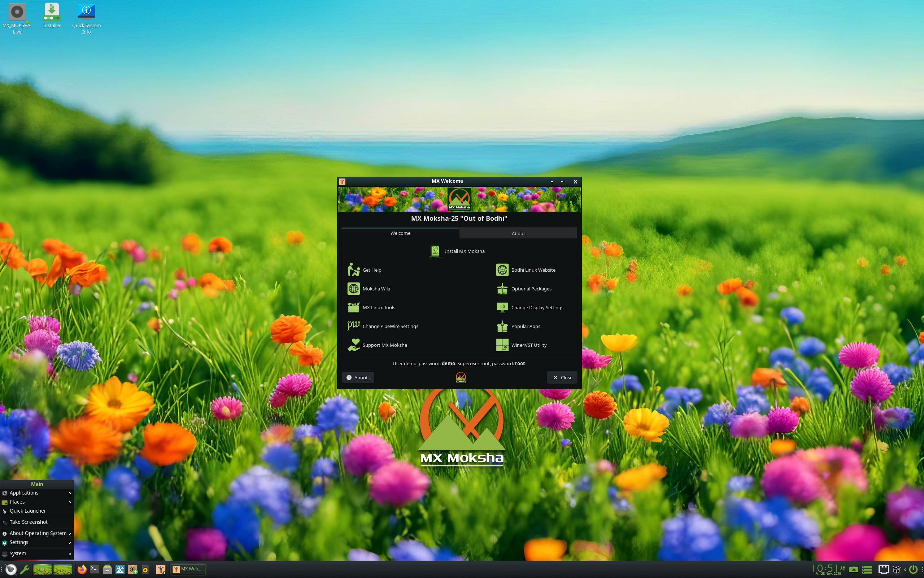The image size is (924, 578).
Task: Open Optional Packages
Action: pyautogui.click(x=523, y=289)
